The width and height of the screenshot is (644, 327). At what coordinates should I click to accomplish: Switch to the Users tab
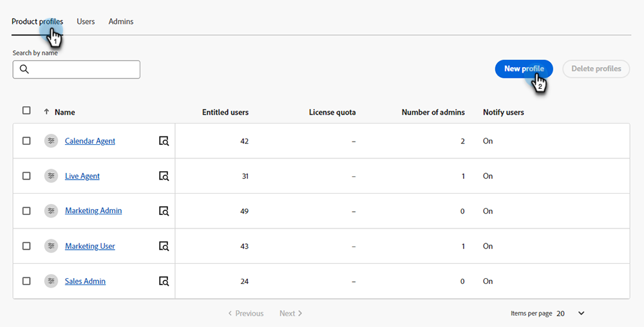click(x=86, y=22)
